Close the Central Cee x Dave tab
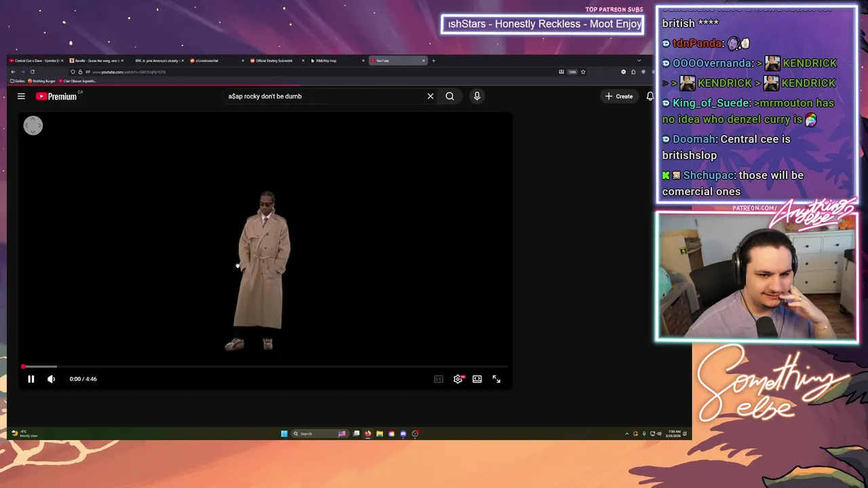868x488 pixels. [x=62, y=60]
